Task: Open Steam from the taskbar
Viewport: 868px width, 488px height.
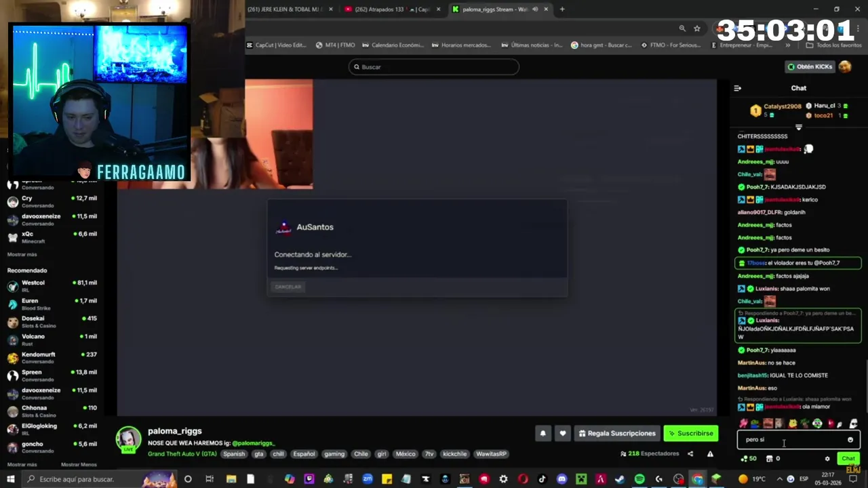Action: [620, 479]
